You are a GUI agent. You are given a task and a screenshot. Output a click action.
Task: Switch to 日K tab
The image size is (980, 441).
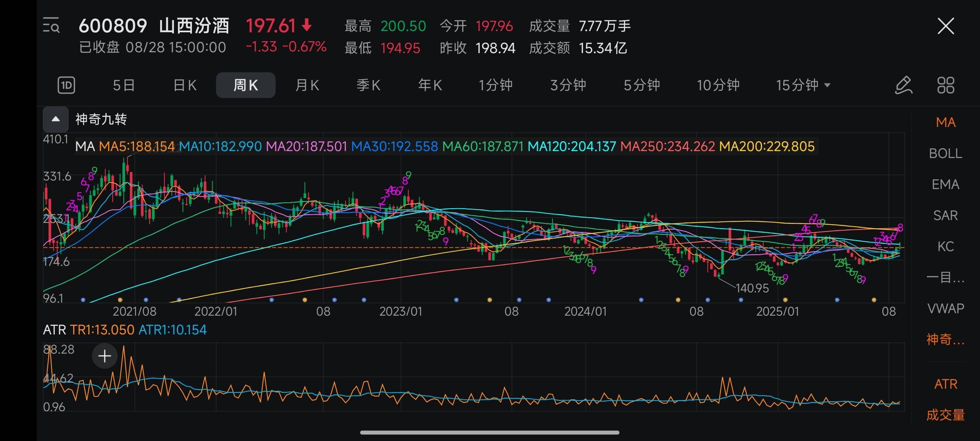click(x=185, y=85)
